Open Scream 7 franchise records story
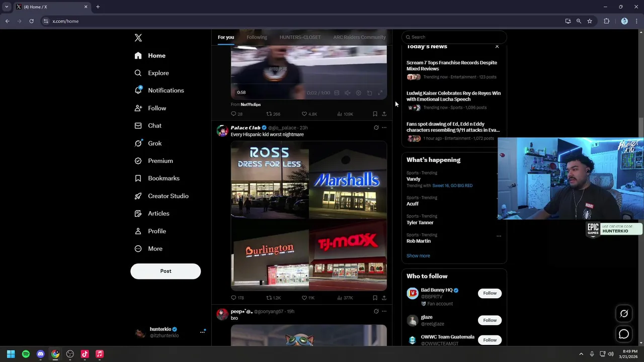Screen dimensions: 644x362 click(x=452, y=65)
